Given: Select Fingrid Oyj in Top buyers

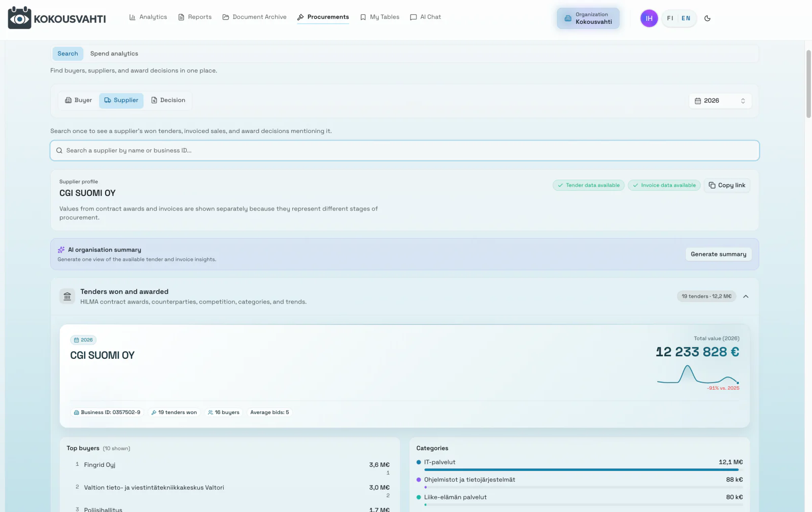Looking at the screenshot, I should 232,468.
